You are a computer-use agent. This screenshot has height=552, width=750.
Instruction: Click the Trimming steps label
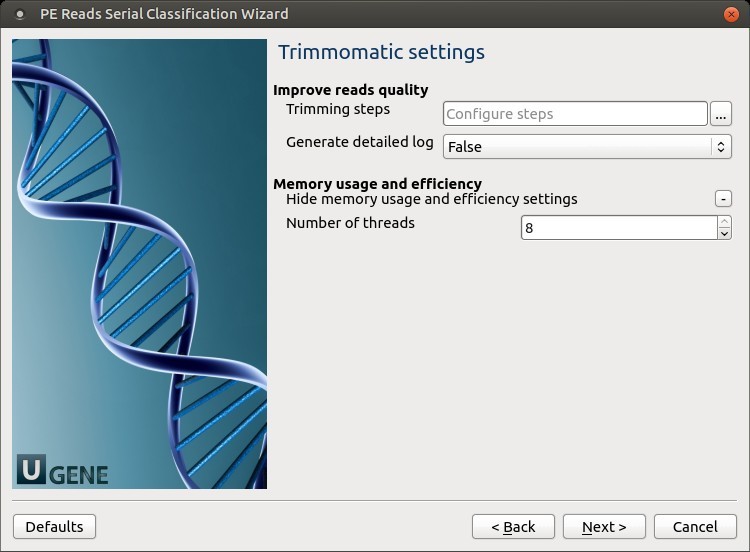pyautogui.click(x=338, y=109)
